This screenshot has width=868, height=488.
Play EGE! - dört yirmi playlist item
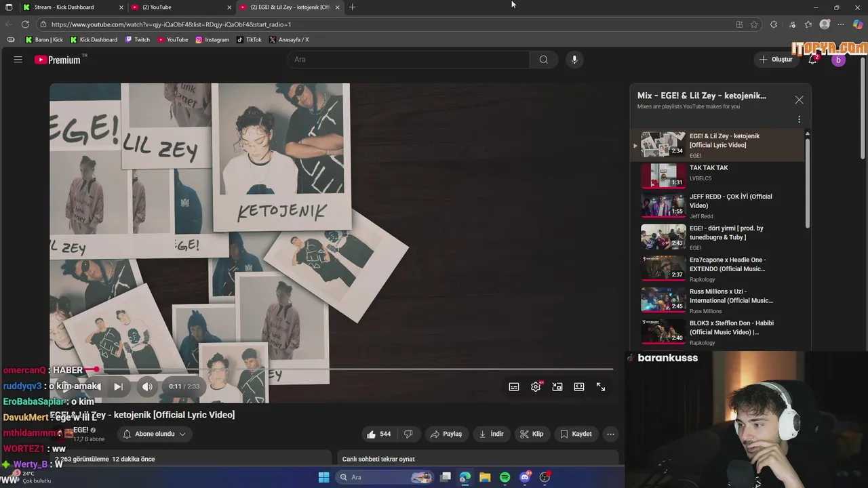click(719, 237)
